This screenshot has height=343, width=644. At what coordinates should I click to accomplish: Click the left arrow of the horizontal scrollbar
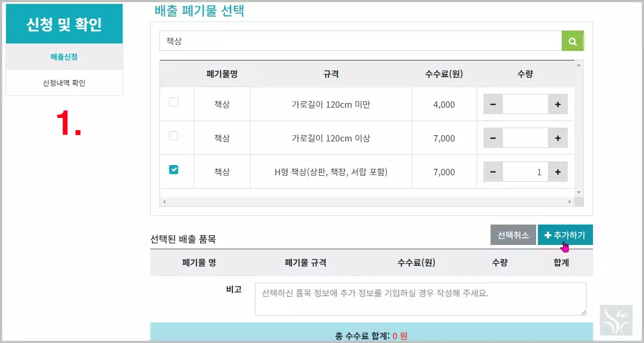coord(164,201)
